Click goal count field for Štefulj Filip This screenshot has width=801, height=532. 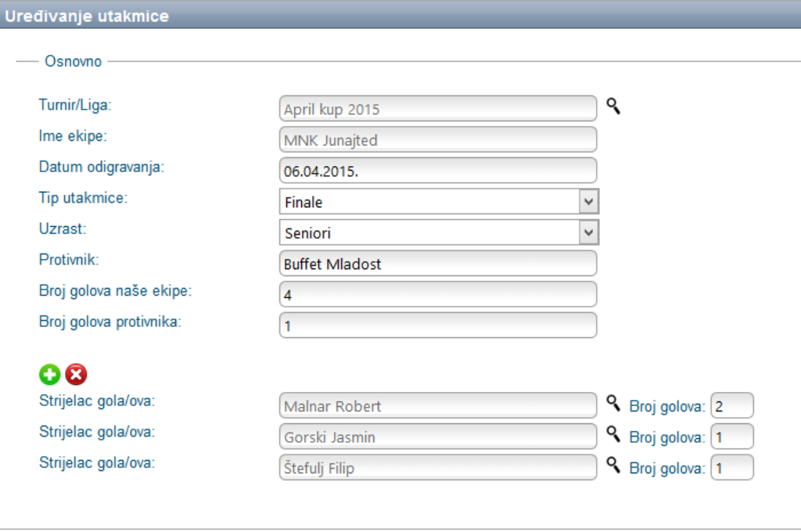coord(731,468)
